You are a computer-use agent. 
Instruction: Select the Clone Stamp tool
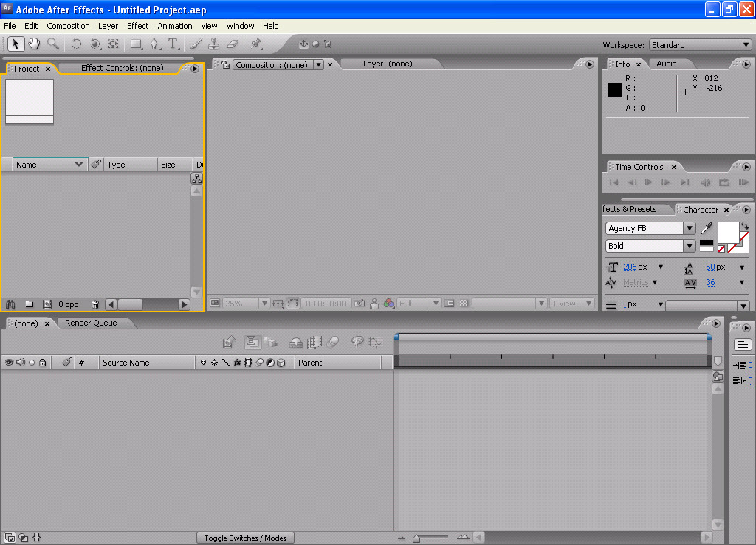(213, 44)
